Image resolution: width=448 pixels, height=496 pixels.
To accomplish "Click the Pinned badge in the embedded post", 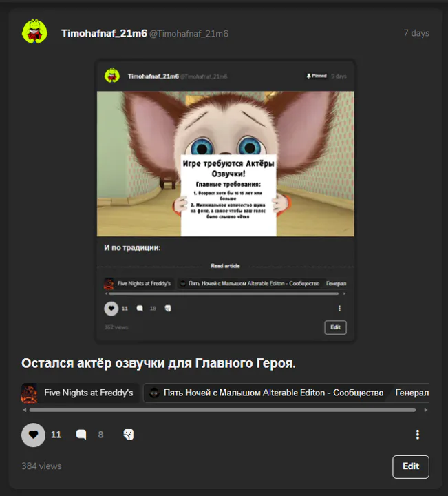I will (x=317, y=76).
